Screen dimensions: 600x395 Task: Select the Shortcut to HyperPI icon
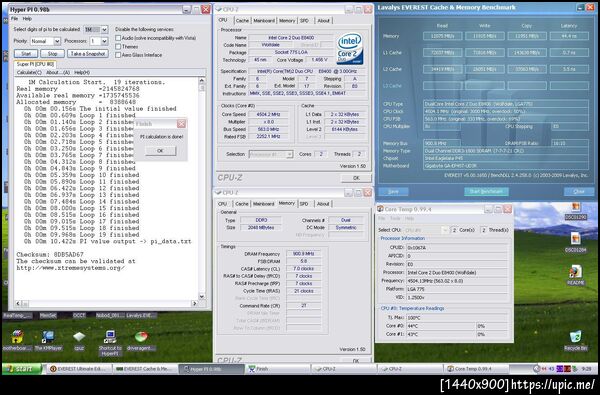[x=110, y=337]
